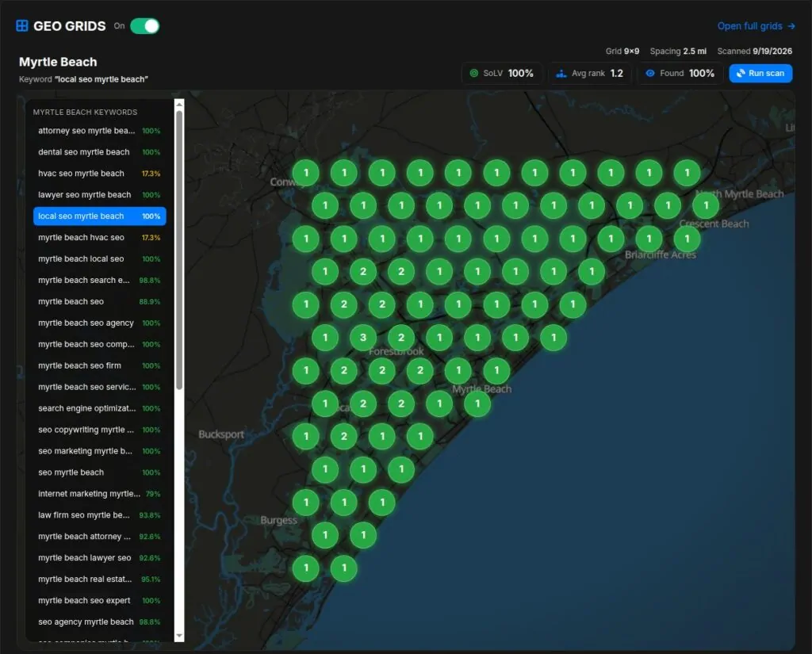Image resolution: width=812 pixels, height=654 pixels.
Task: Select keyword attorney seo myrtle bea...
Action: pyautogui.click(x=99, y=131)
